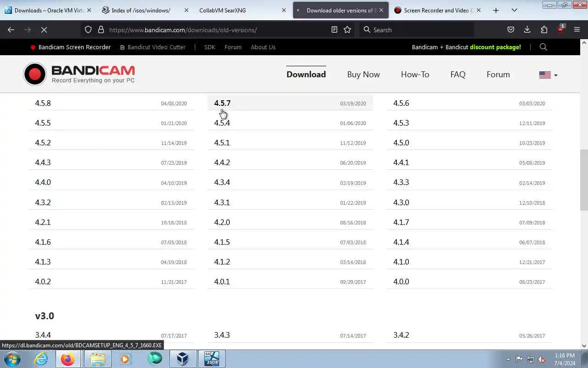Open the Buy Now nav item
Image resolution: width=588 pixels, height=368 pixels.
pyautogui.click(x=363, y=75)
